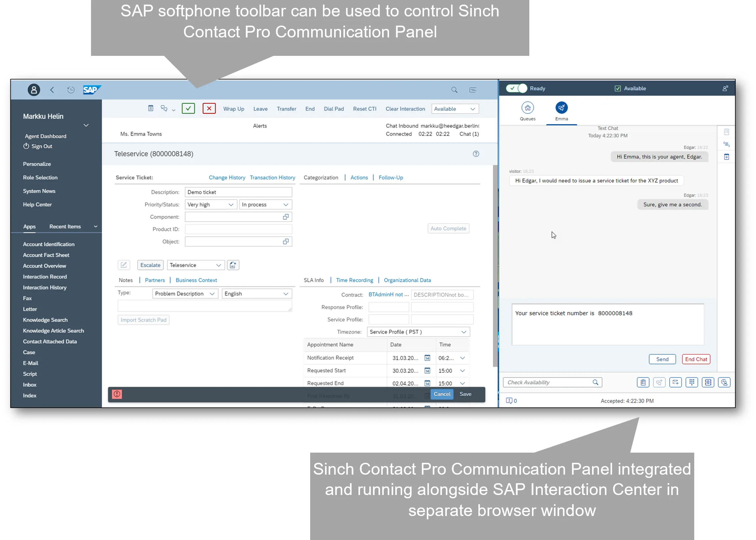Open the Communication Panel dial pad icon
The height and width of the screenshot is (540, 756).
click(x=692, y=382)
